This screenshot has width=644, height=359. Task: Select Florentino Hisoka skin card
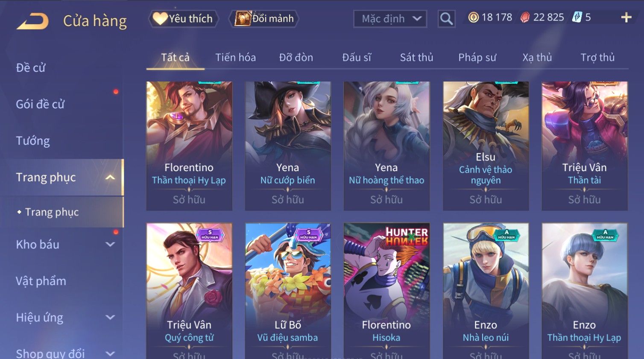(386, 291)
